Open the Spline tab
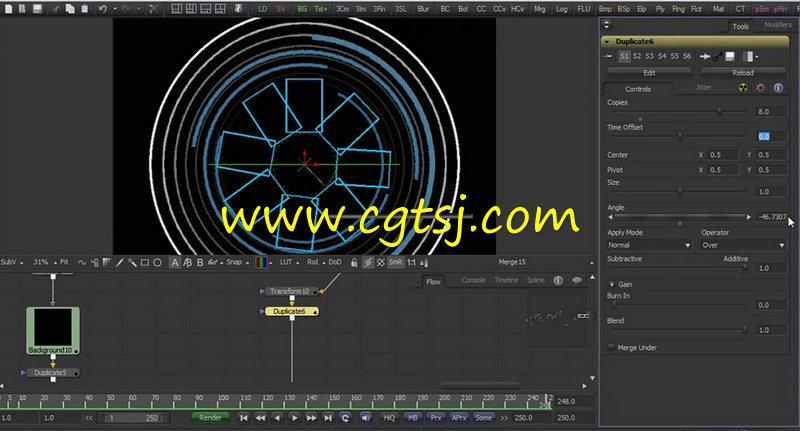800x431 pixels. tap(535, 280)
